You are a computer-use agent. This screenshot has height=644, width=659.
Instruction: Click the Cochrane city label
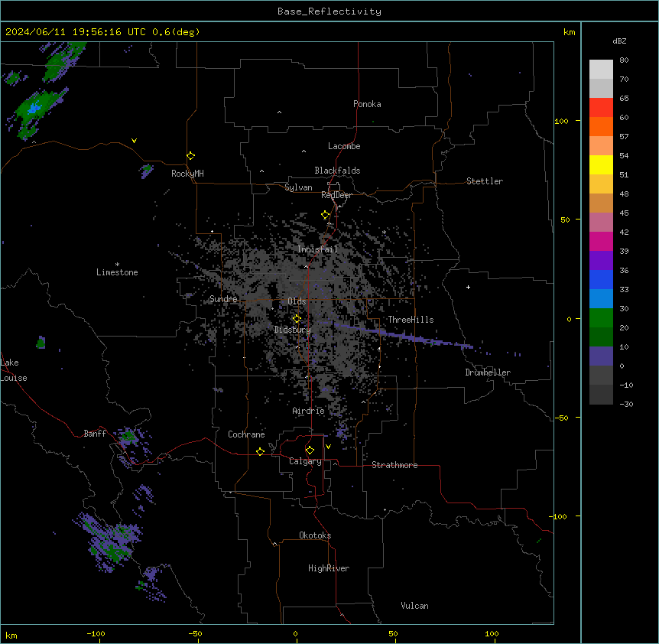click(246, 434)
